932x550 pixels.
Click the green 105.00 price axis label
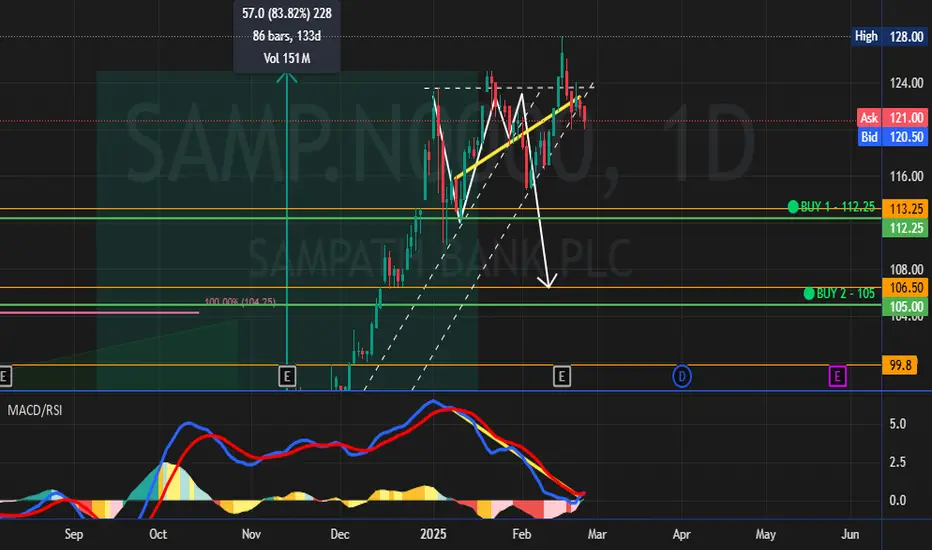(905, 307)
